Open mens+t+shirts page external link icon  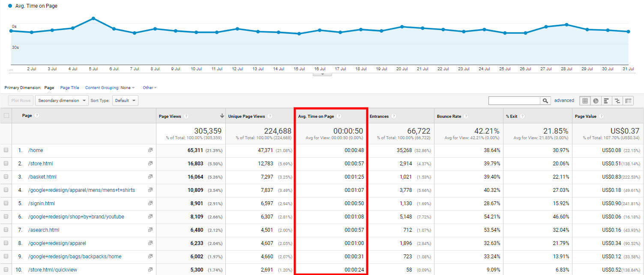coord(150,190)
